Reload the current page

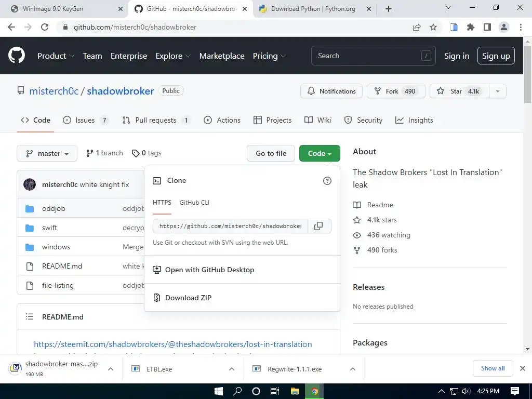click(x=45, y=27)
